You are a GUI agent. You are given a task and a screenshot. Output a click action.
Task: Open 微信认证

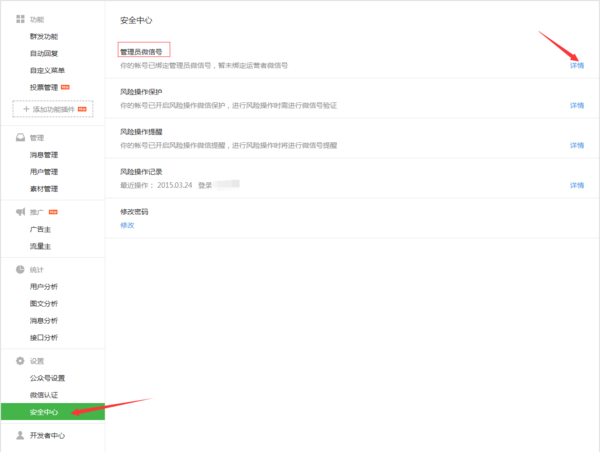pyautogui.click(x=44, y=395)
